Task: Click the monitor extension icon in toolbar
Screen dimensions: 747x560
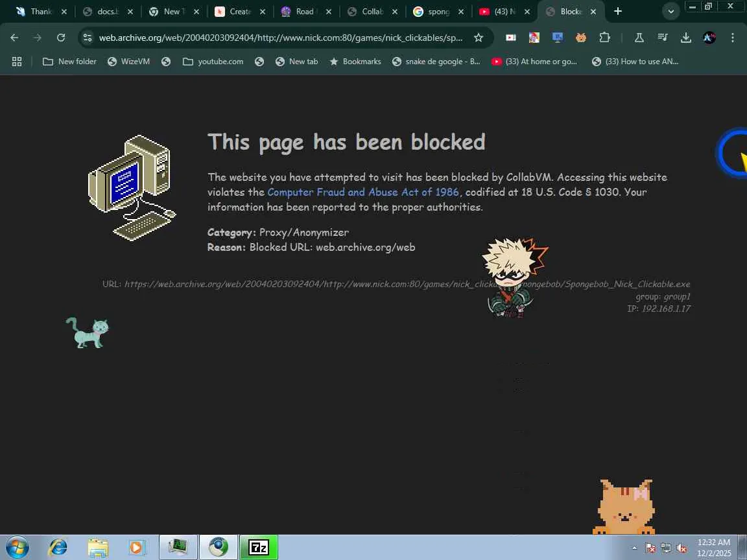Action: click(558, 38)
